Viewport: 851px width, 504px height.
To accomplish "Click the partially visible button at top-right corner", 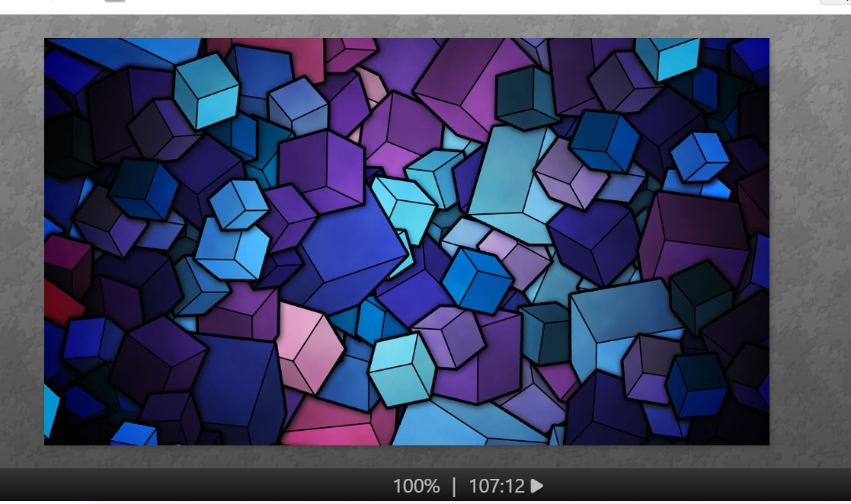I will (837, 2).
